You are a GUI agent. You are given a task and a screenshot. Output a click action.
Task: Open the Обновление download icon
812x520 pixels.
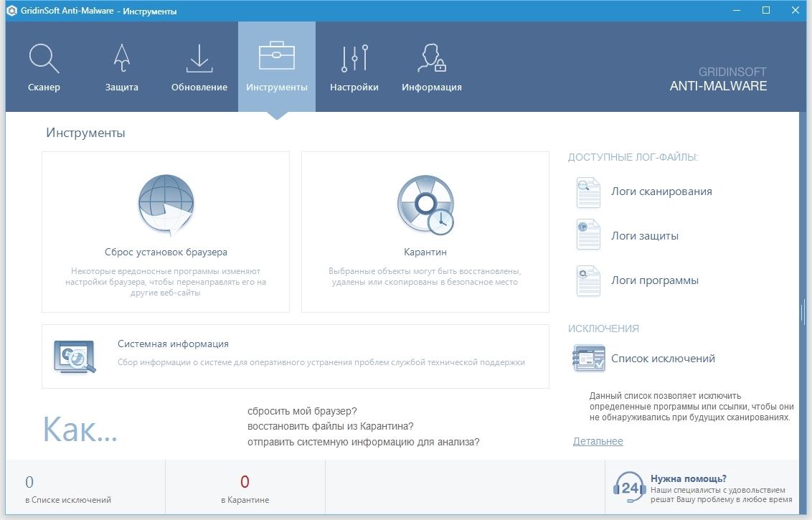(x=199, y=59)
